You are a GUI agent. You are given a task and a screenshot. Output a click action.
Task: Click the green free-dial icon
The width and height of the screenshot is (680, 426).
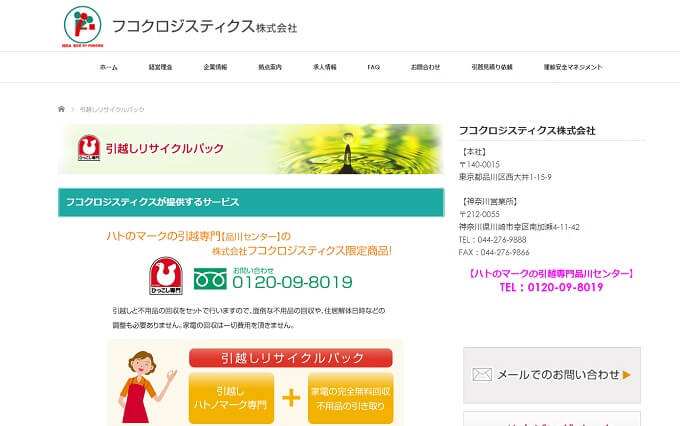[210, 279]
